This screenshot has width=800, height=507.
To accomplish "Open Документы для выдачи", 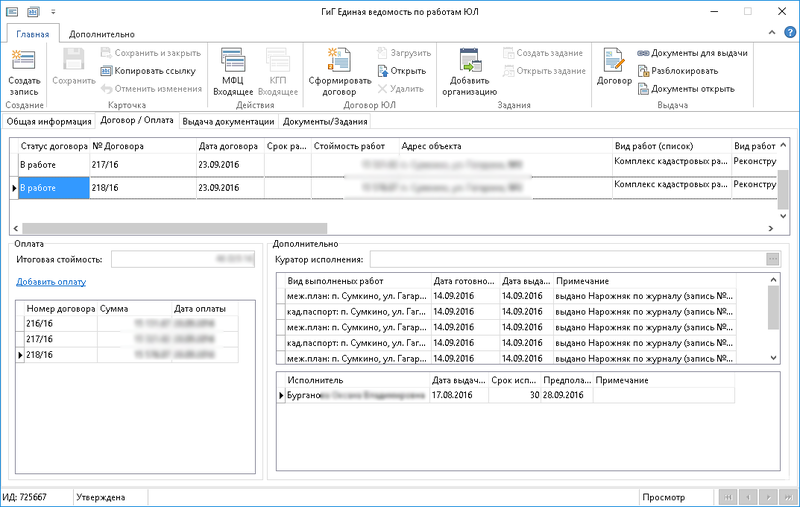I will (692, 53).
